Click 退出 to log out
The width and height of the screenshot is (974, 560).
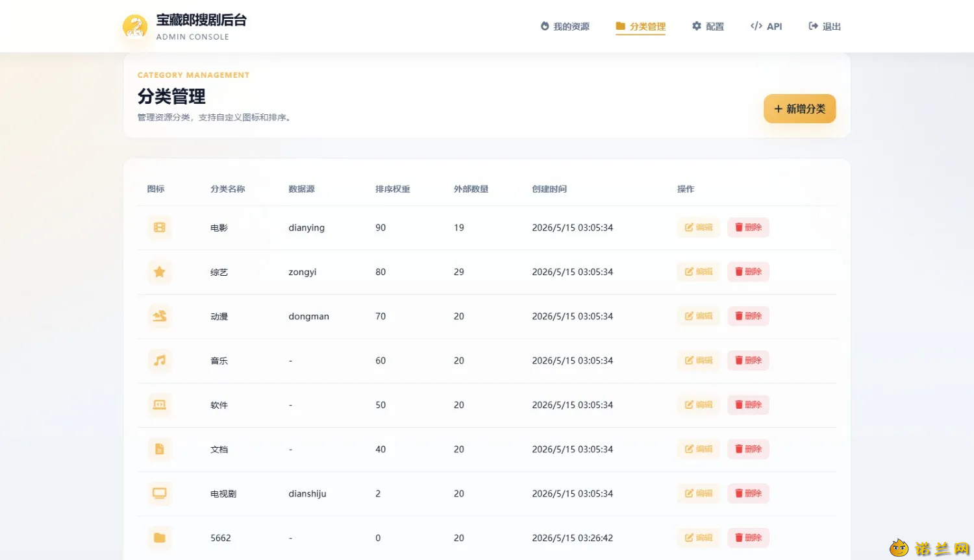pos(825,27)
